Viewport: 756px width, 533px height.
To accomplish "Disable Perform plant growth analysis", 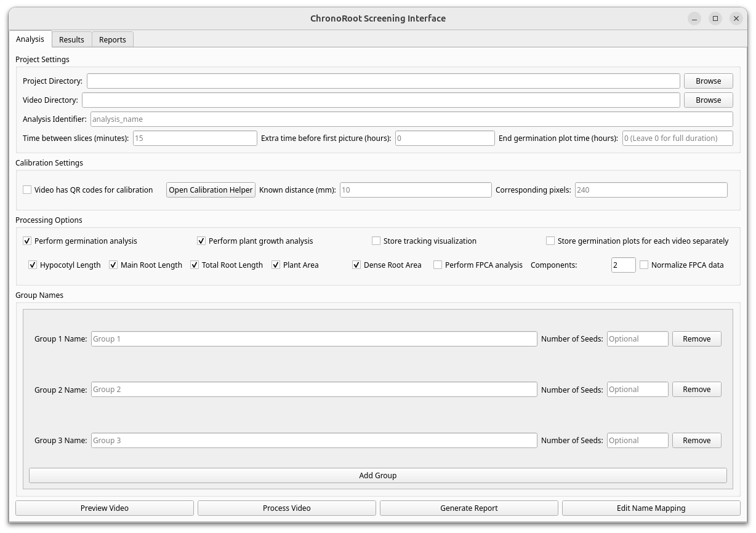I will [x=201, y=241].
